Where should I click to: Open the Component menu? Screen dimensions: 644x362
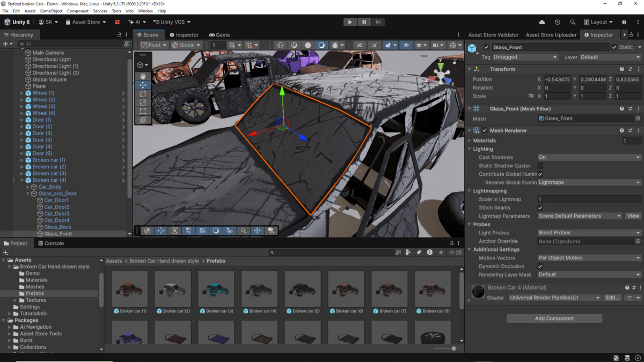(78, 11)
